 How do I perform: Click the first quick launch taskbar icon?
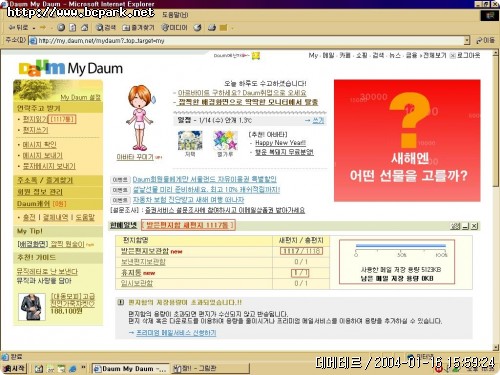pyautogui.click(x=39, y=369)
